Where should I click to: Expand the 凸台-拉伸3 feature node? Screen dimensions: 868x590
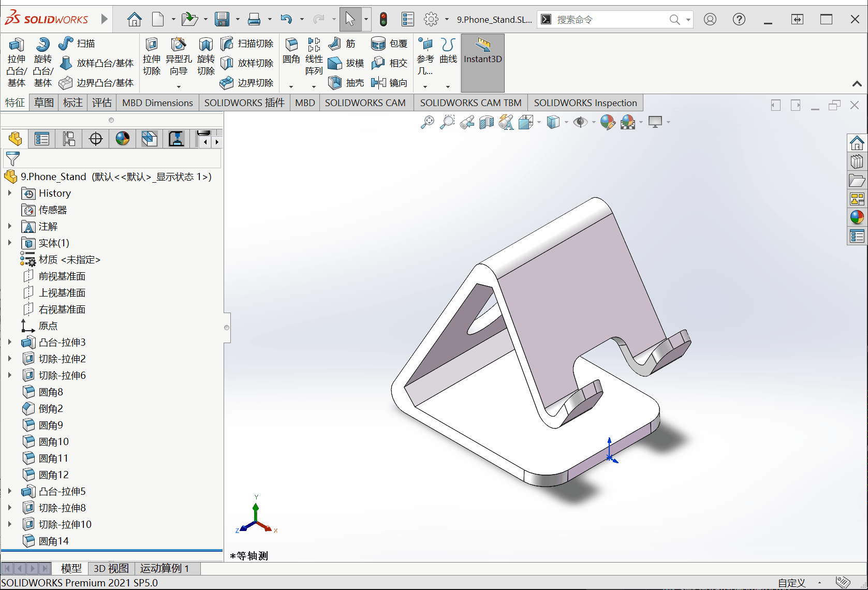[x=10, y=342]
